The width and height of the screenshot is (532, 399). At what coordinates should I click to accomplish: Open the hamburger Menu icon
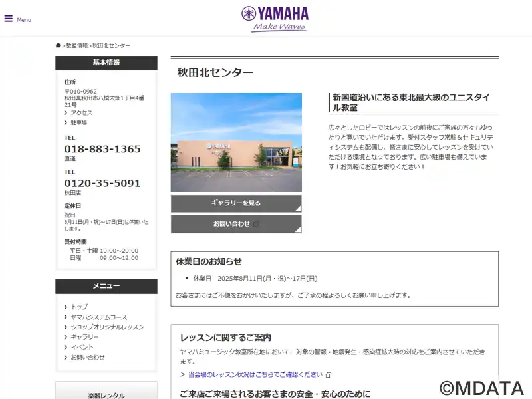9,19
